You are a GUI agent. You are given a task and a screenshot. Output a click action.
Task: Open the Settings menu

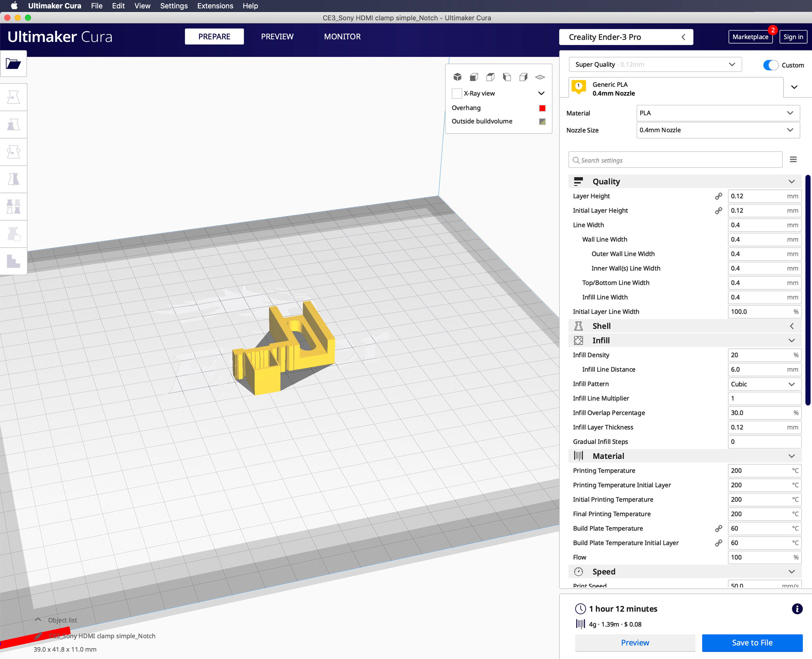pyautogui.click(x=174, y=6)
